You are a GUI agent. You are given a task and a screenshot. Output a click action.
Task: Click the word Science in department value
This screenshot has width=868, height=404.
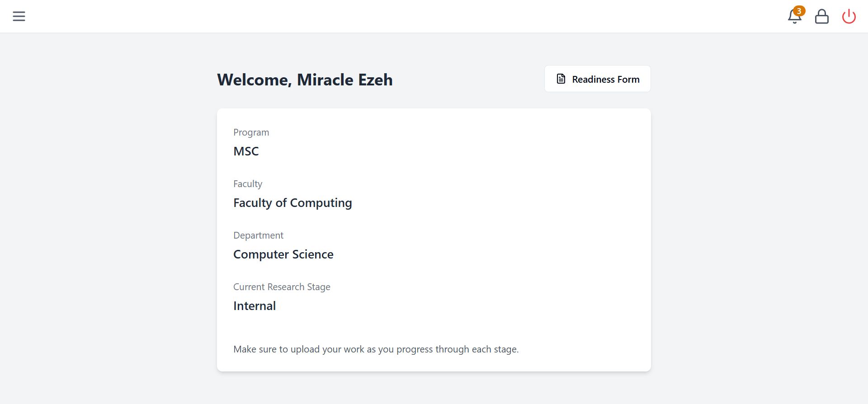click(x=313, y=254)
